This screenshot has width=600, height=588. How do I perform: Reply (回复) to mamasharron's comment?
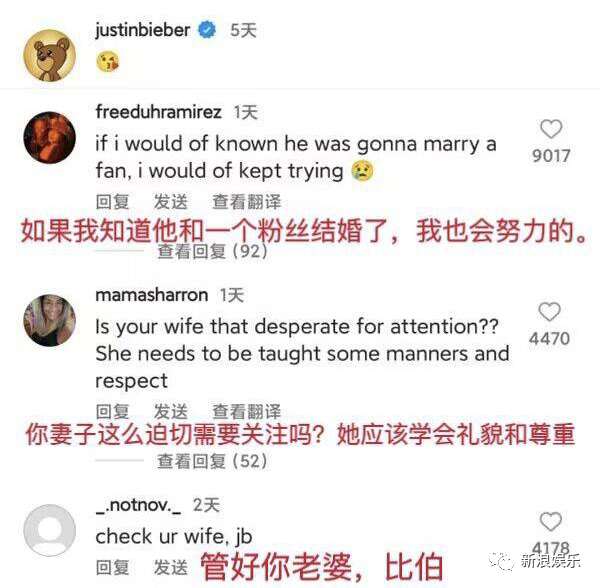[112, 411]
